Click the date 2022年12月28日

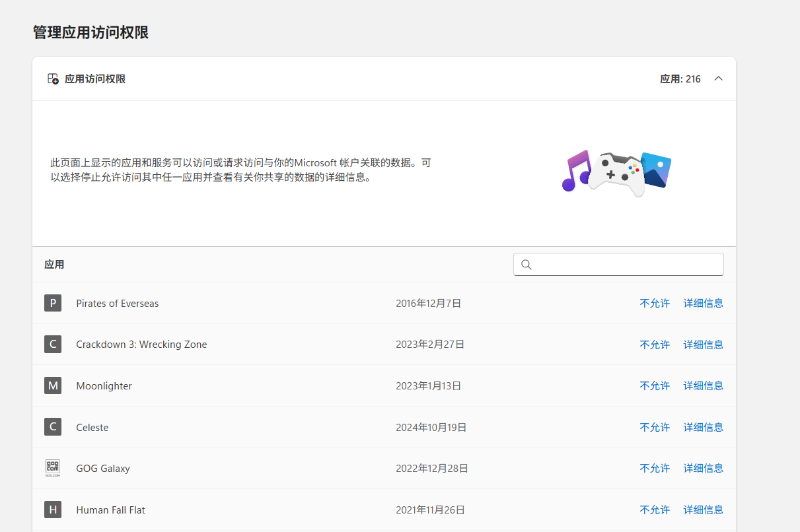[432, 469]
